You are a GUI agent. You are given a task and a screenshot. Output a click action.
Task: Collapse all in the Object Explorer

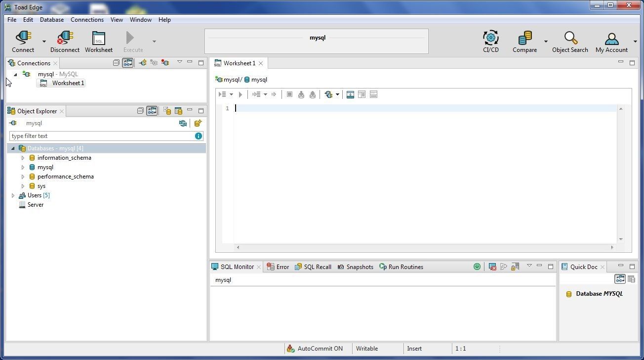pyautogui.click(x=140, y=111)
